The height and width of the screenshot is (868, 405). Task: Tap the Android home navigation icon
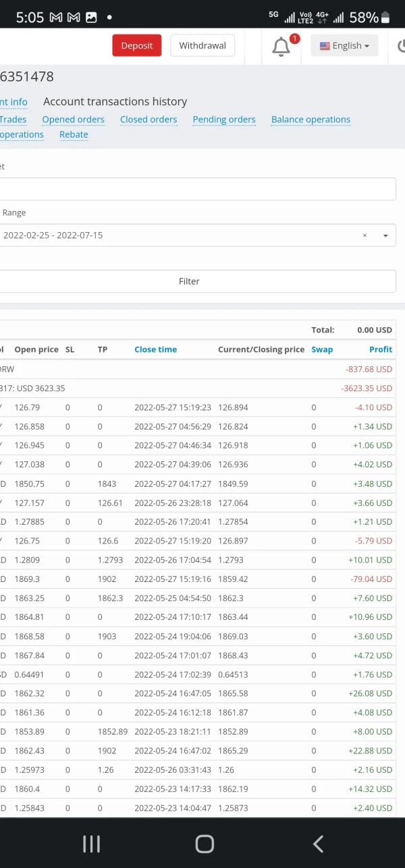pos(204,843)
